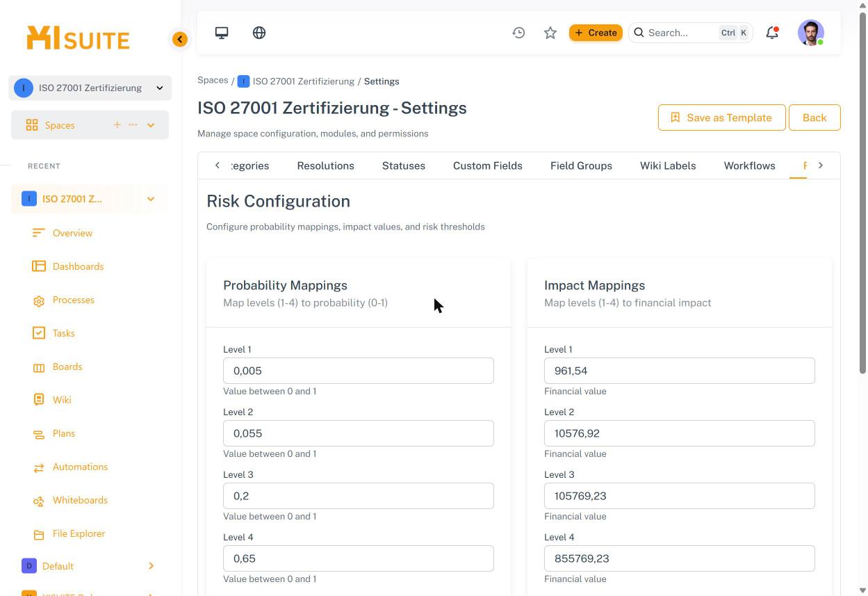Open the Wiki Labels tab
868x596 pixels.
668,166
